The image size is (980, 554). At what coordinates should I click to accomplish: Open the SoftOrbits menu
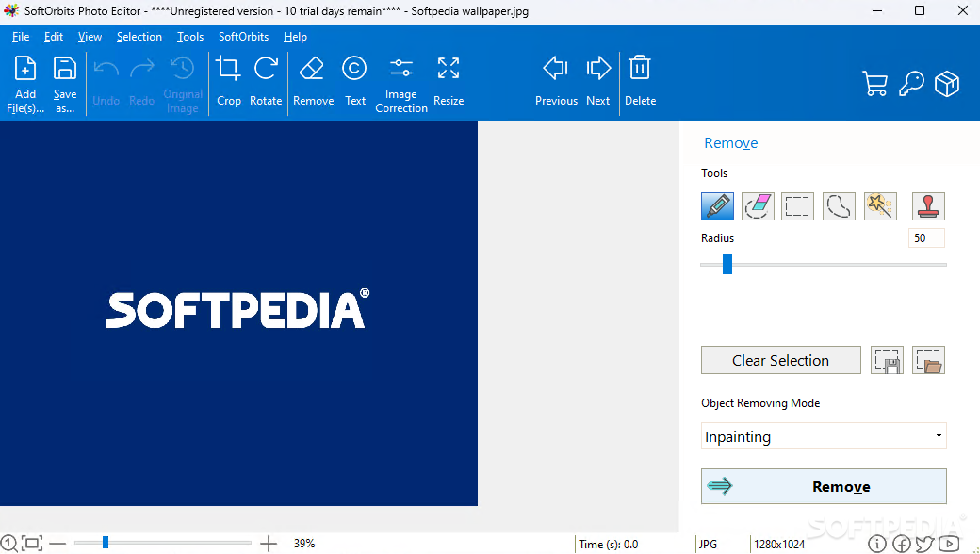pyautogui.click(x=243, y=37)
